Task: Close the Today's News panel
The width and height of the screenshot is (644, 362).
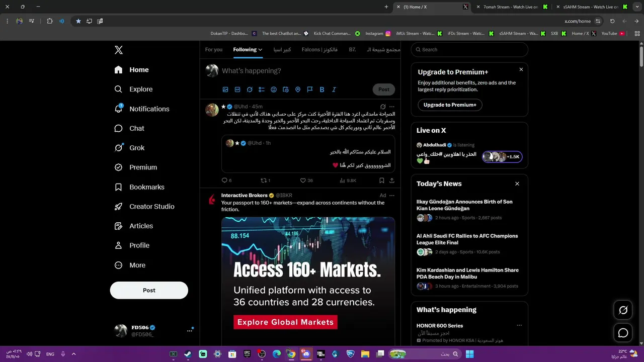Action: (517, 184)
